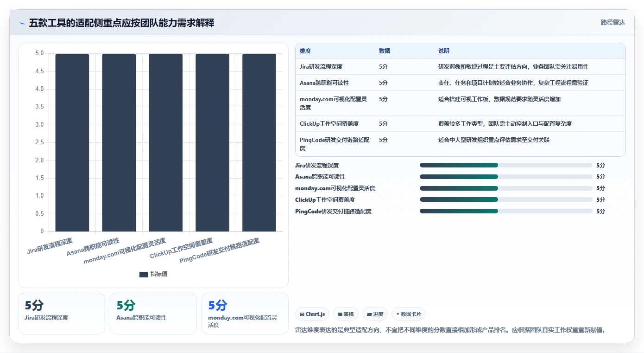The width and height of the screenshot is (644, 353).
Task: Click the PingCode chart bar
Action: [259, 142]
